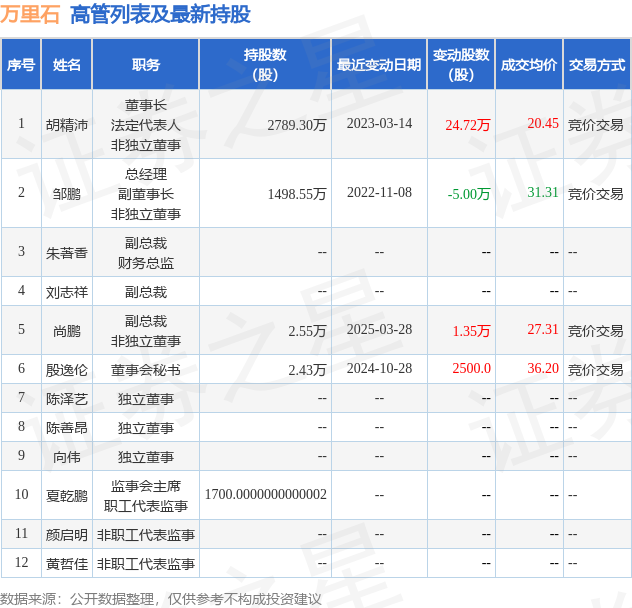Viewport: 632px width, 608px height.
Task: Click holdings value 1700.0000000000002
Action: point(266,494)
